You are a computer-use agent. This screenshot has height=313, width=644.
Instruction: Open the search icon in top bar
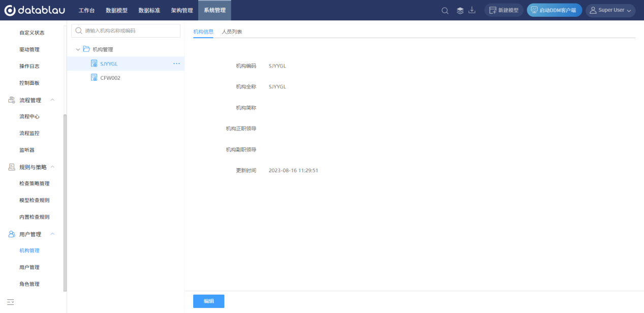click(445, 11)
